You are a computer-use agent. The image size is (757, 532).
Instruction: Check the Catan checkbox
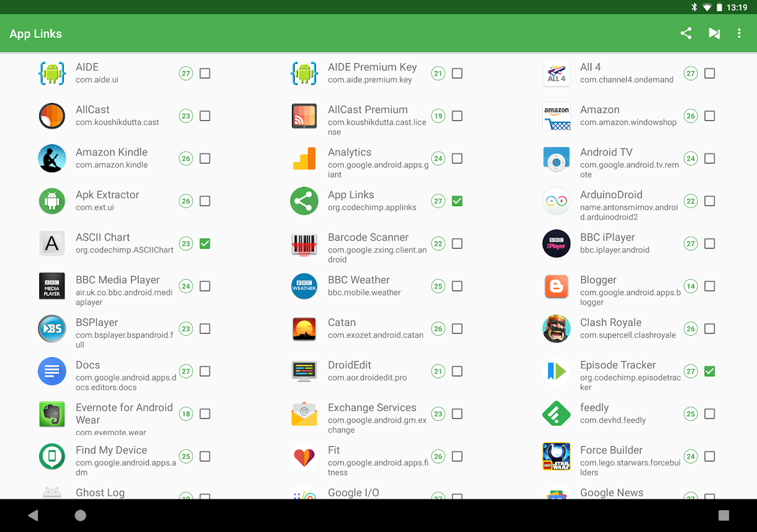[457, 329]
